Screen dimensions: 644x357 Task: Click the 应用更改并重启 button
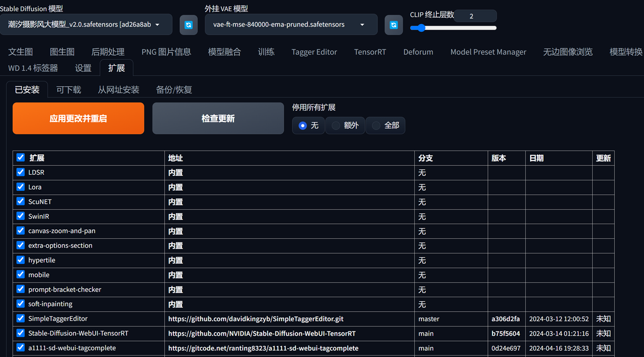pos(78,118)
